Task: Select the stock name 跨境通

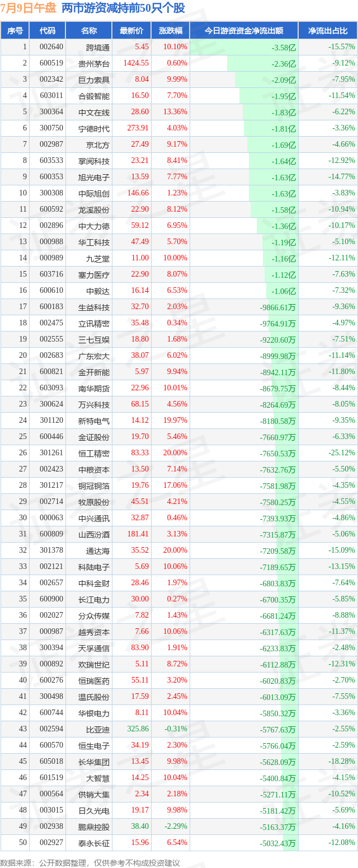Action: 98,47
